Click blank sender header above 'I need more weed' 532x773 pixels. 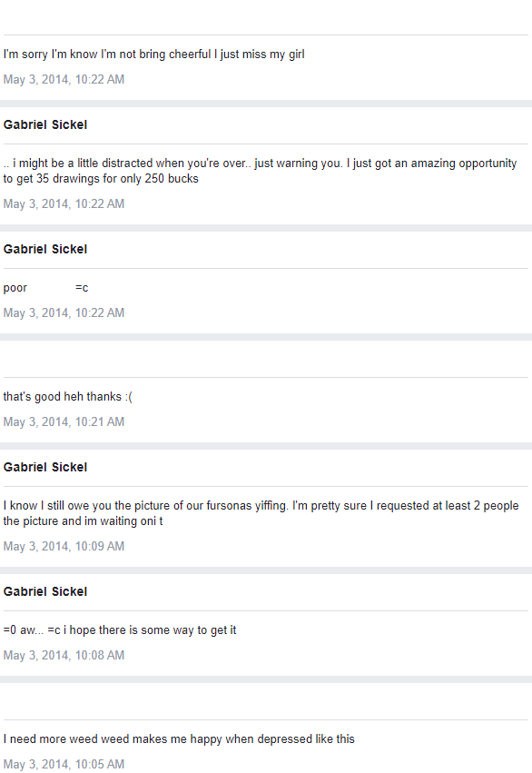click(266, 700)
